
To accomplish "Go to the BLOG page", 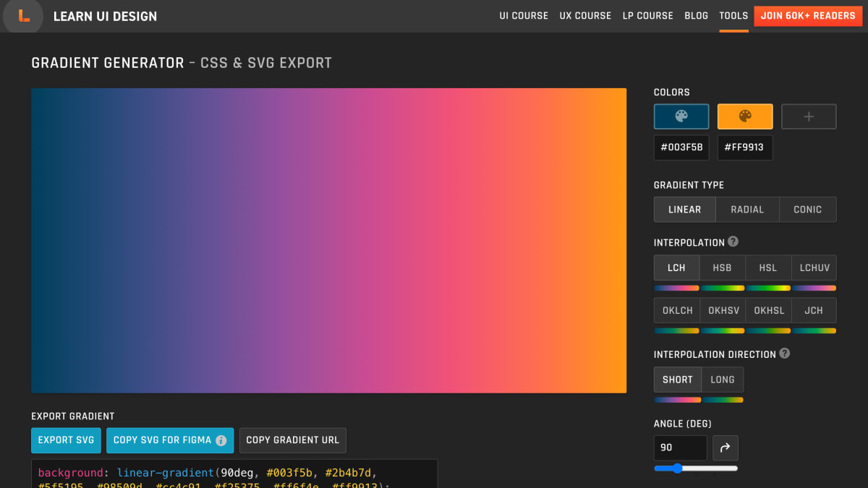I will point(697,16).
